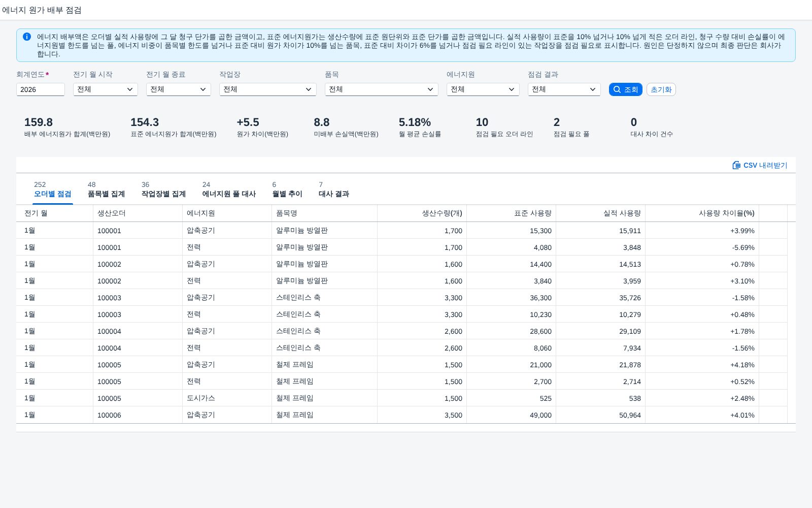812x508 pixels.
Task: Click the 154.3 표준 에너지원가 합계 figure
Action: (x=145, y=122)
